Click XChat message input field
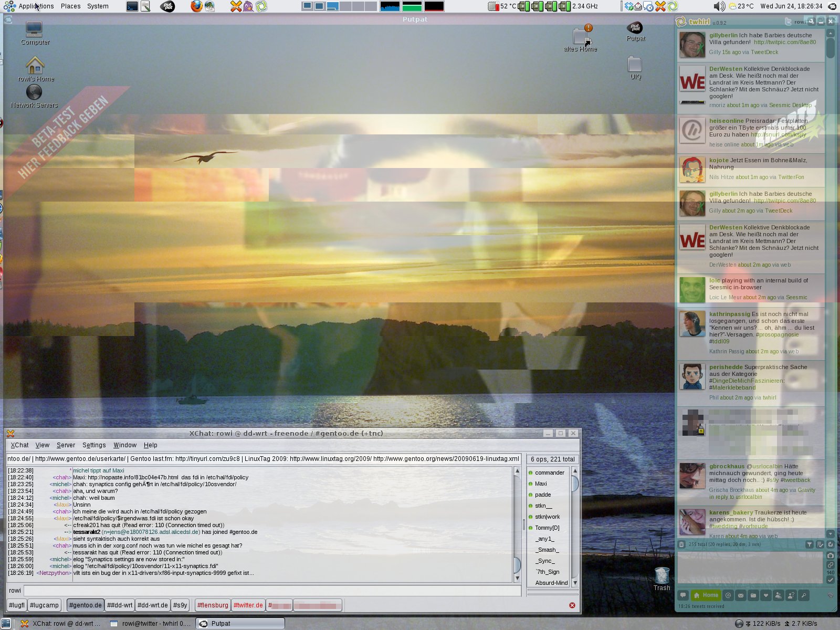Screen dimensions: 840x630 click(x=272, y=591)
